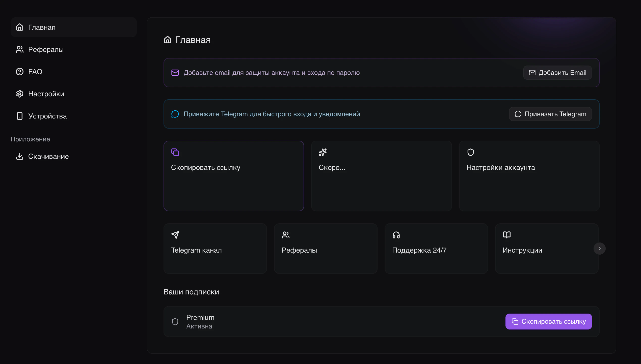Viewport: 641px width, 364px height.
Task: Click the blue chat bubble Telegram banner icon
Action: click(x=175, y=114)
